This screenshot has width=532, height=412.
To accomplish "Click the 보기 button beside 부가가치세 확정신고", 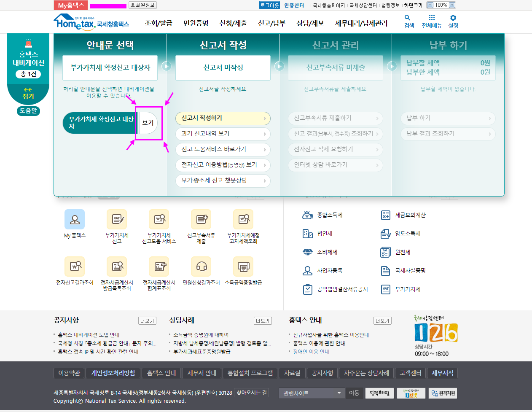I will click(148, 123).
